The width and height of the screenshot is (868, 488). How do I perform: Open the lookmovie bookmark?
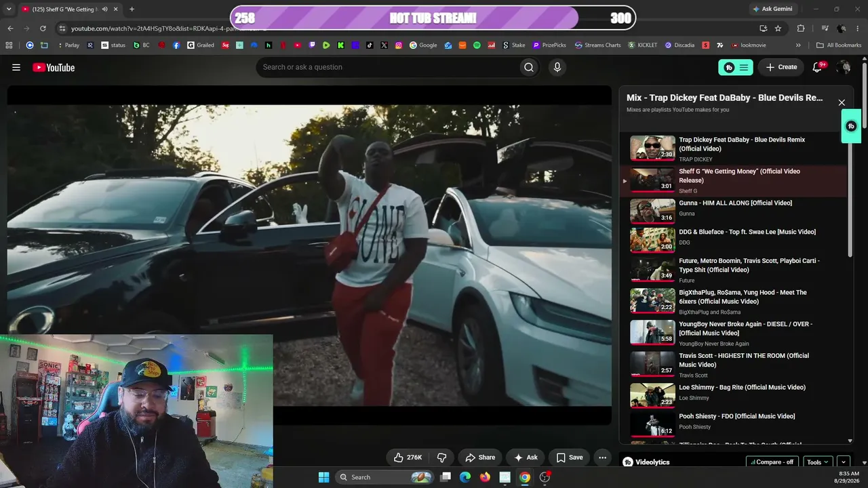tap(749, 45)
